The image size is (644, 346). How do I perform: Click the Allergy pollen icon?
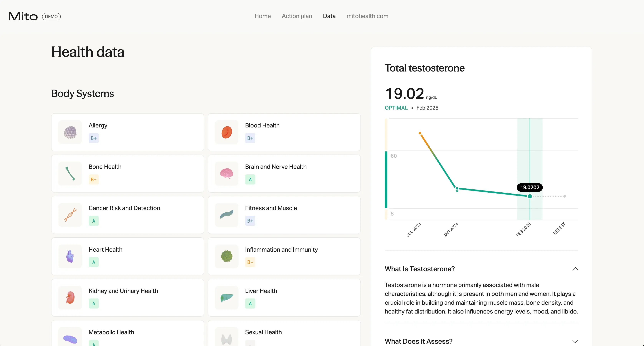[70, 132]
